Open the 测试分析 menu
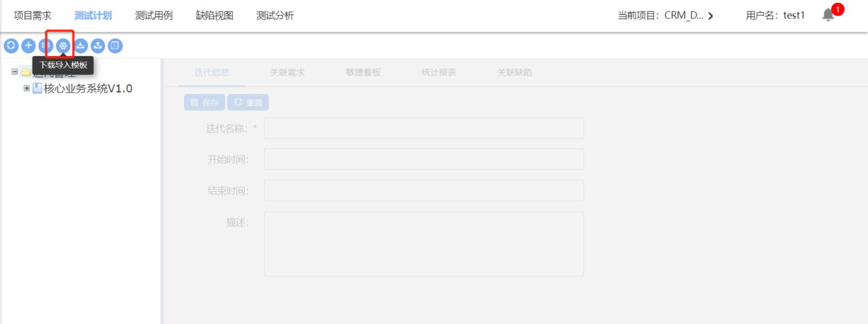This screenshot has width=868, height=324. (x=275, y=15)
